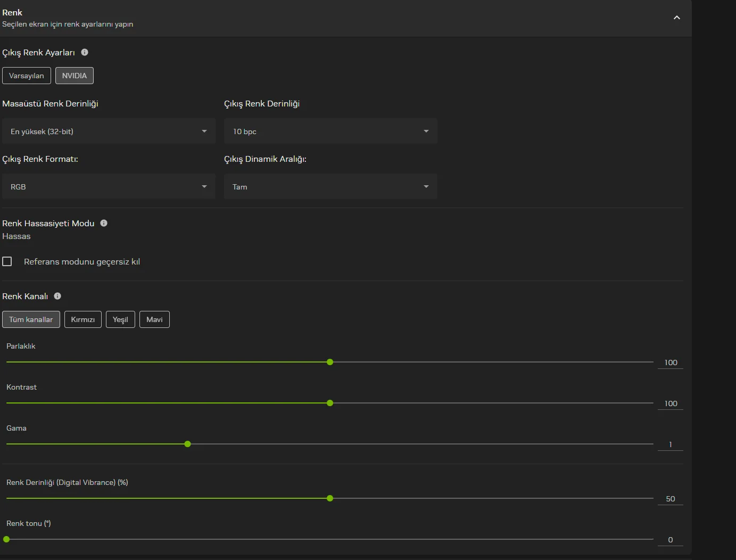Open Çıkış Renk Derinliği 10 bpc dropdown
736x560 pixels.
tap(330, 131)
